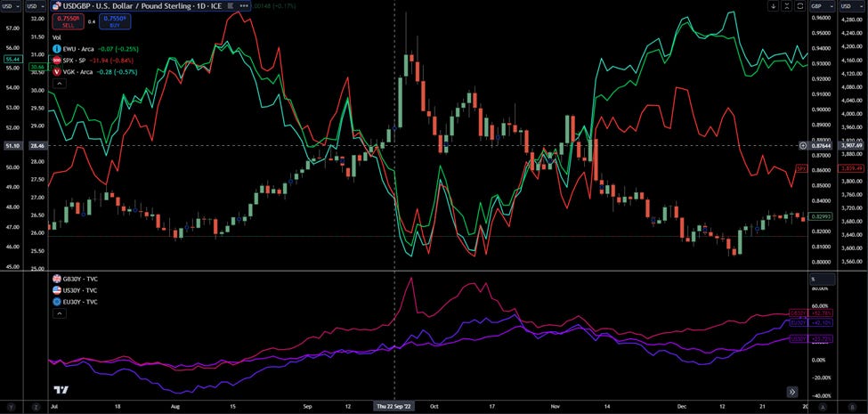Select the EU30Y - TVC legend row

(75, 302)
